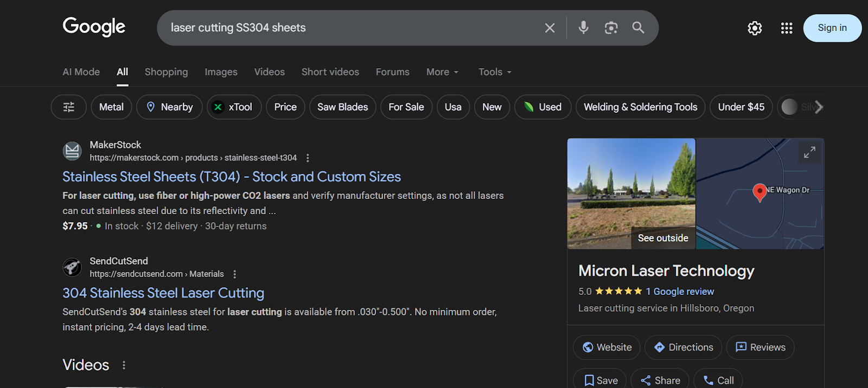868x388 pixels.
Task: Open the 1 Google review link
Action: pyautogui.click(x=680, y=292)
